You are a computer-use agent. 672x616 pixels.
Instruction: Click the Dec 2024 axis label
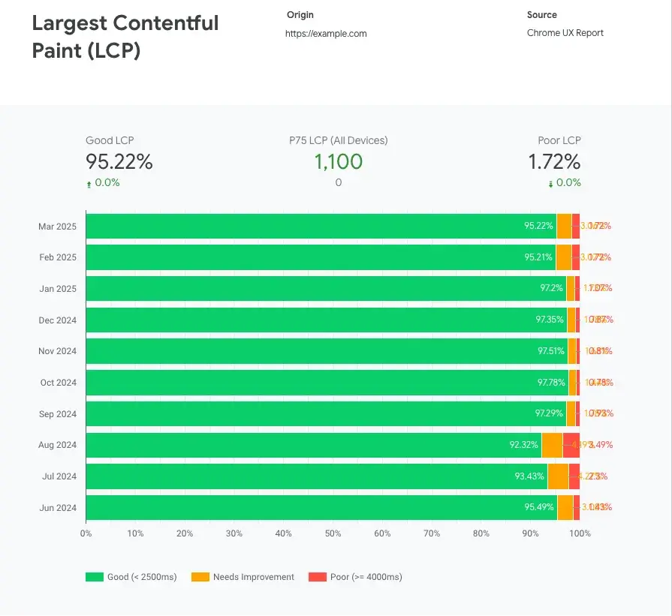coord(58,320)
